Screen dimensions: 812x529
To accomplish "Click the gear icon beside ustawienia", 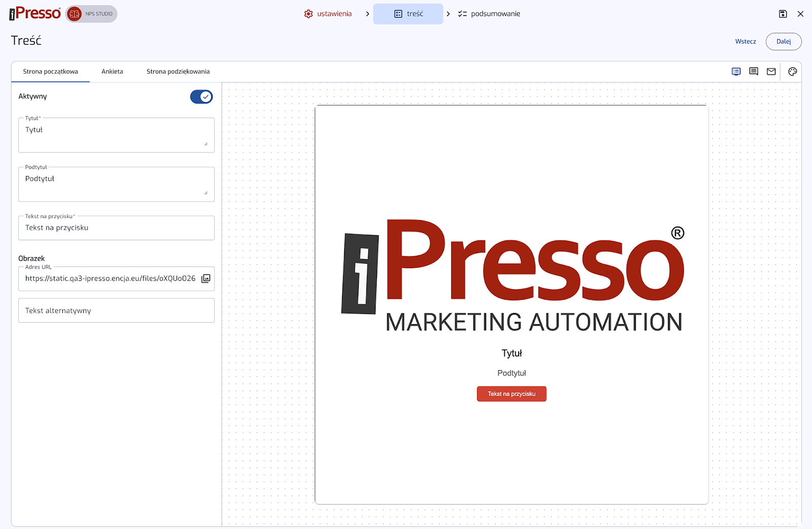I will [309, 14].
